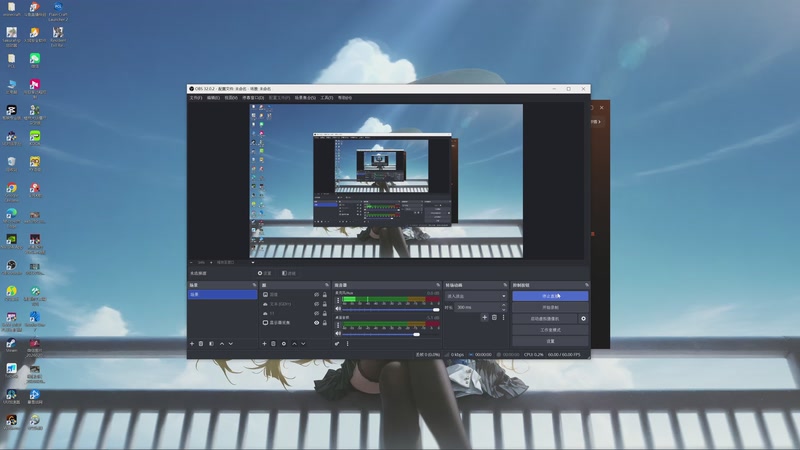This screenshot has height=450, width=800.
Task: Select the highlighted 场景 scene item
Action: pyautogui.click(x=222, y=294)
